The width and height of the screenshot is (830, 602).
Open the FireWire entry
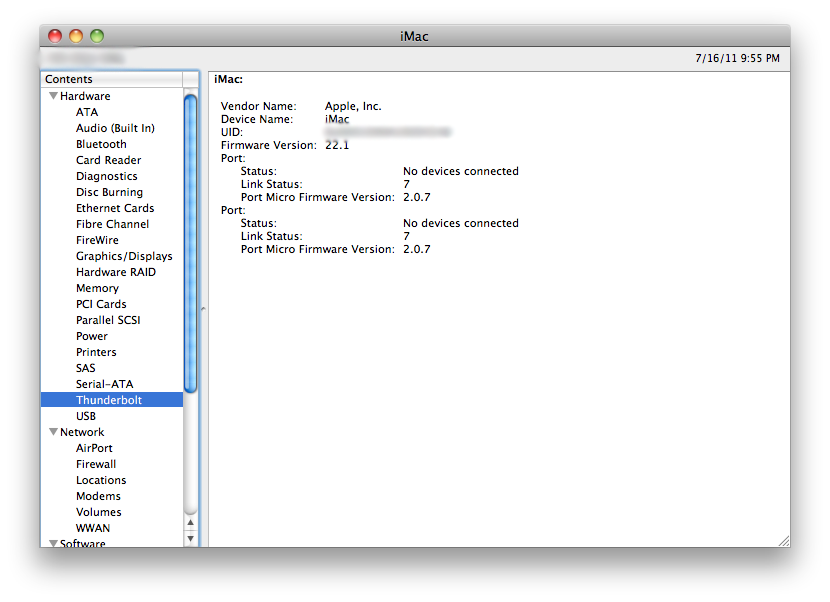[x=97, y=240]
